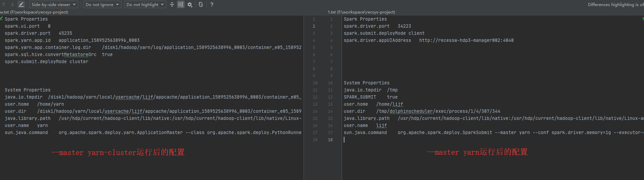This screenshot has height=180, width=644.
Task: Click 'System Properties' heading in left pane
Action: pyautogui.click(x=28, y=90)
